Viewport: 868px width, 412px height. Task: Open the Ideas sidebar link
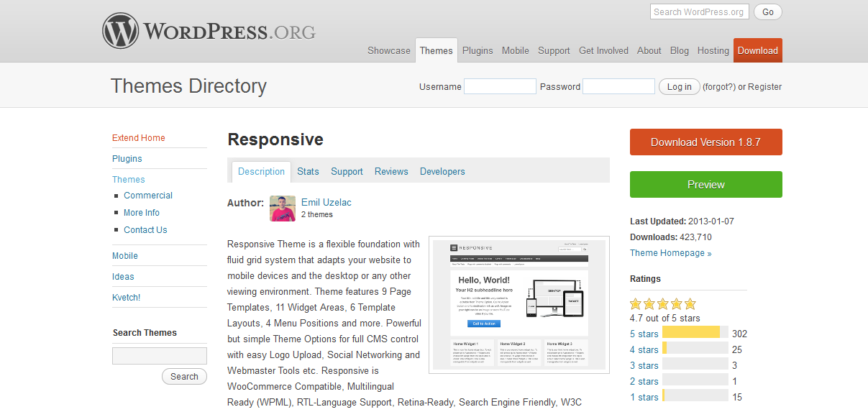pyautogui.click(x=123, y=277)
